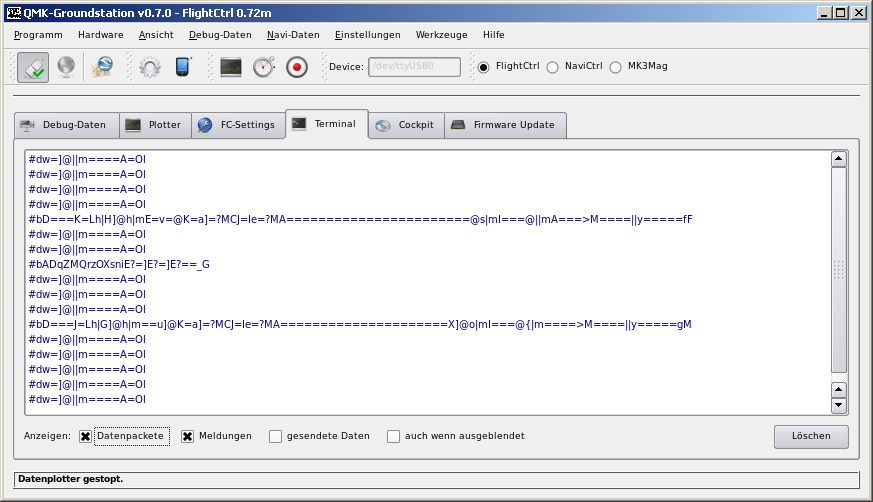Open the gear settings toolbar icon

[150, 67]
